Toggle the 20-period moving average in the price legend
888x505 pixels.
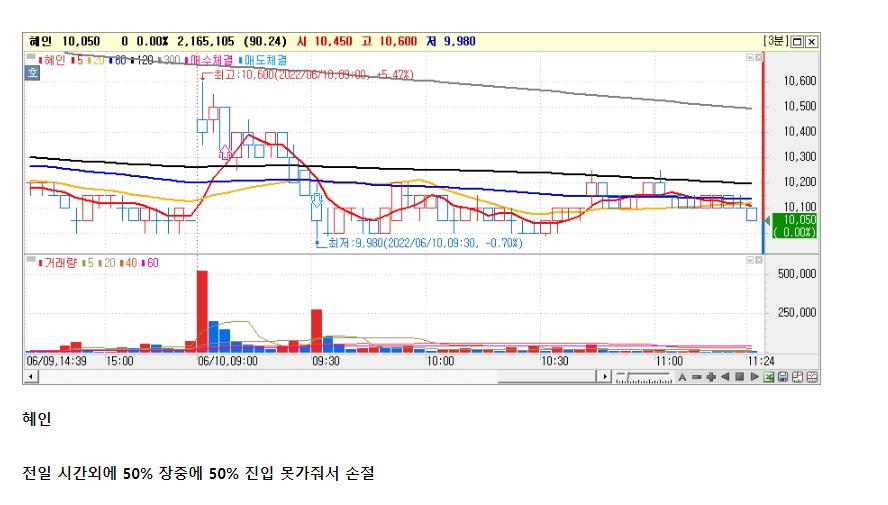point(96,60)
